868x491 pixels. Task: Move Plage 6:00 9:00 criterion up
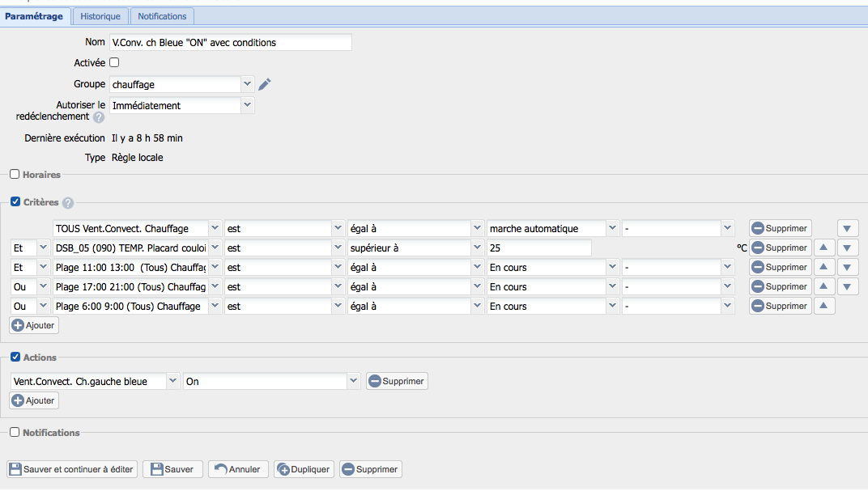click(x=824, y=307)
